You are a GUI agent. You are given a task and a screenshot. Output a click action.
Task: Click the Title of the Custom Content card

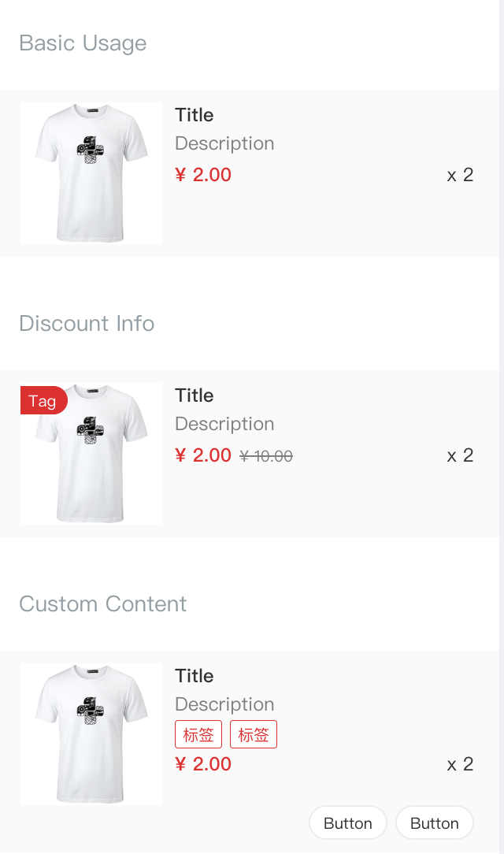point(194,676)
